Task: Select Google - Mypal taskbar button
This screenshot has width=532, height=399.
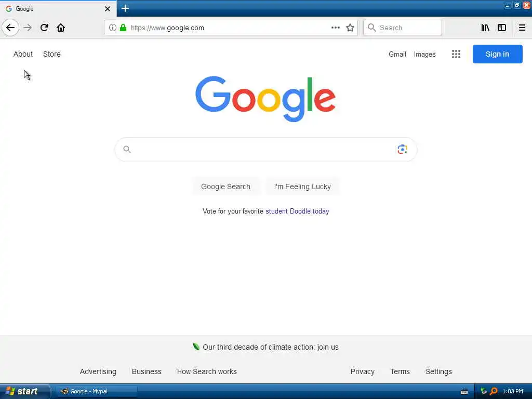Action: coord(96,391)
